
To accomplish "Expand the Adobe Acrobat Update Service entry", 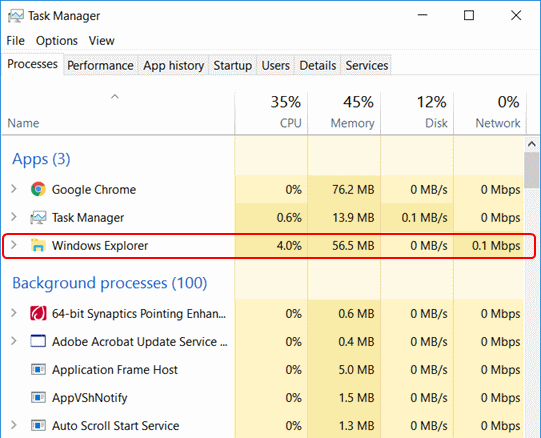I will 14,341.
